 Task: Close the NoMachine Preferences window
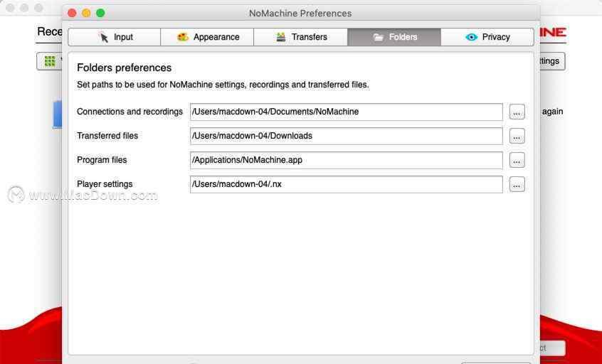(x=72, y=13)
